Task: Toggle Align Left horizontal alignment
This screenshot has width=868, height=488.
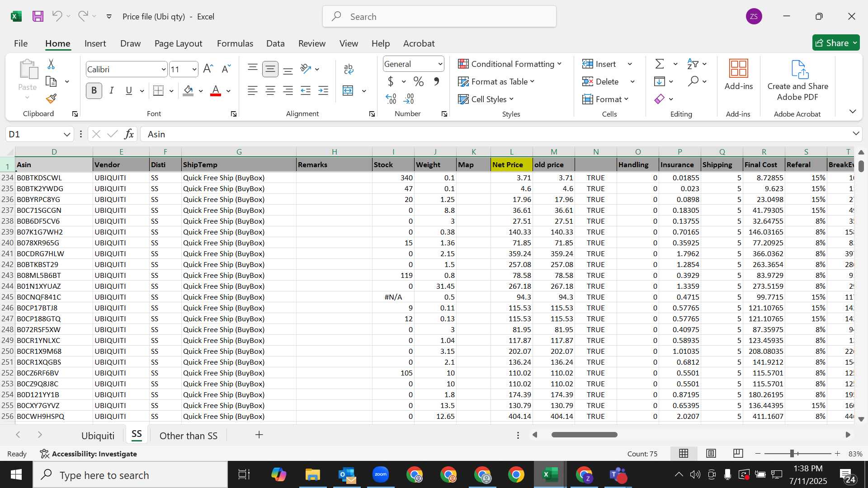Action: pos(253,91)
